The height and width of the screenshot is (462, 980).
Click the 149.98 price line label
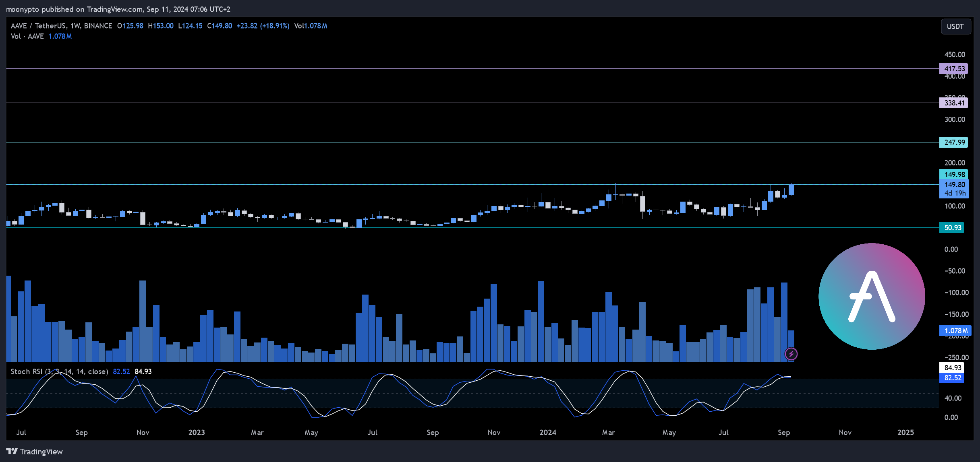(x=953, y=175)
